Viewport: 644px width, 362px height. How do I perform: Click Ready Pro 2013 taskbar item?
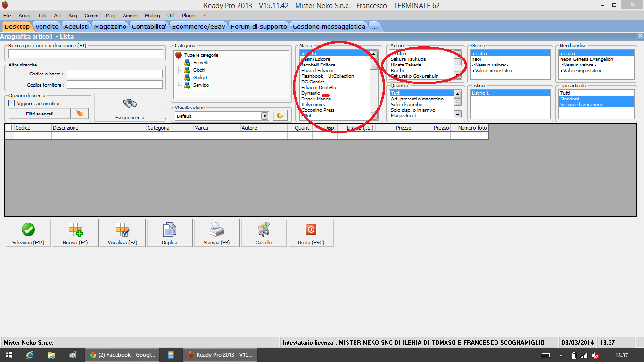(220, 355)
